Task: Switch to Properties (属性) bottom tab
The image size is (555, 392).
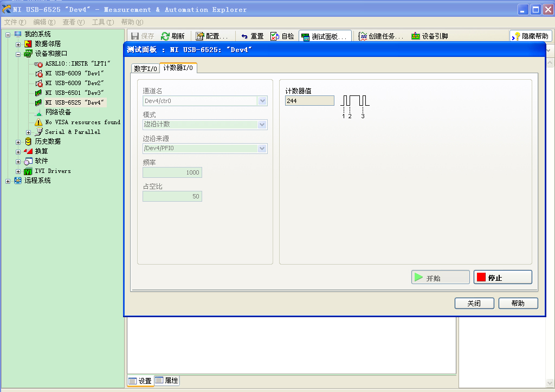Action: 167,380
